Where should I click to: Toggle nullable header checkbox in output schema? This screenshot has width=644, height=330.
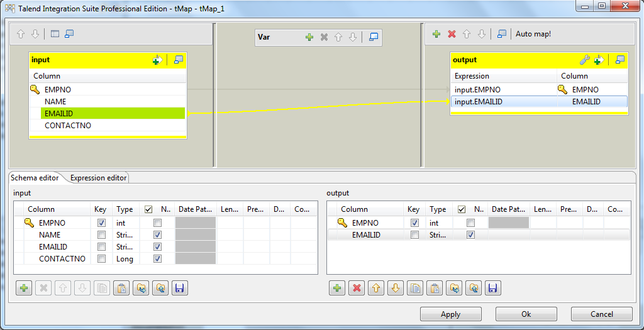462,209
